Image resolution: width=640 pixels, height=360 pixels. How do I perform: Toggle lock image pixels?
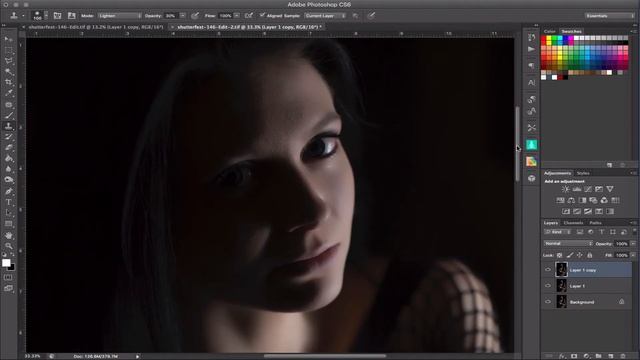[x=570, y=255]
